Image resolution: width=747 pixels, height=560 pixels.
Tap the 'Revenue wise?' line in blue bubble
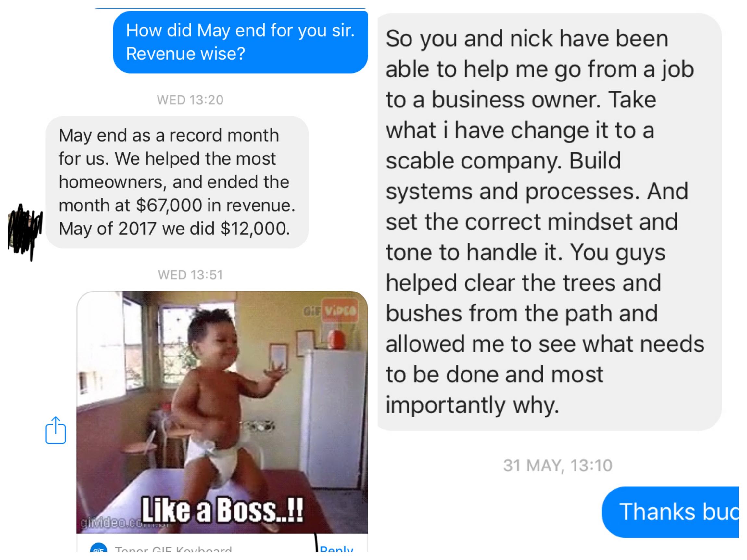(185, 54)
